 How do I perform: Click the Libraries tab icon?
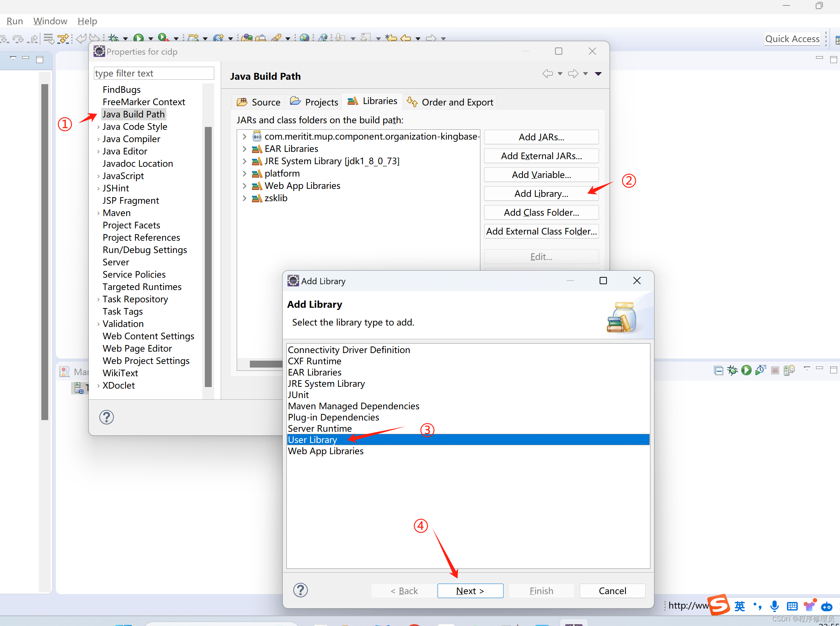[349, 101]
